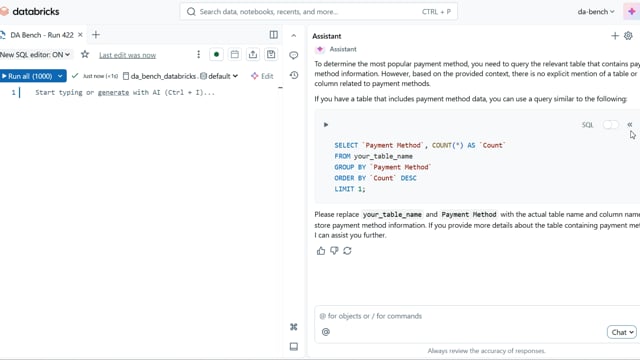Click the Databricks logo
This screenshot has height=360, width=640.
pos(30,11)
